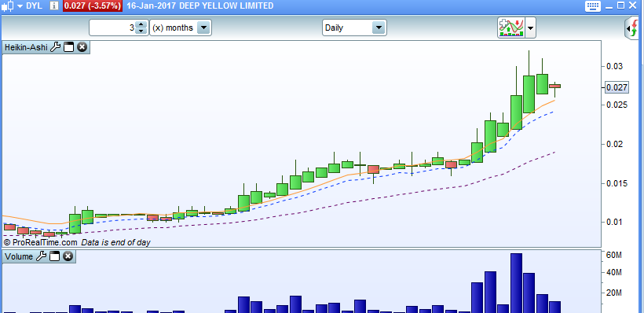Click the 0.01 price axis label
This screenshot has width=644, height=313.
click(614, 222)
